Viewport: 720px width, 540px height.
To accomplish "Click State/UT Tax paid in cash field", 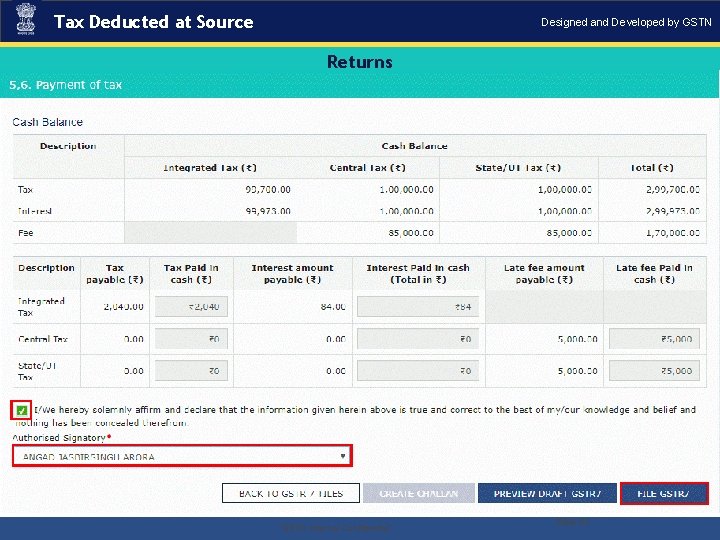I will 191,371.
